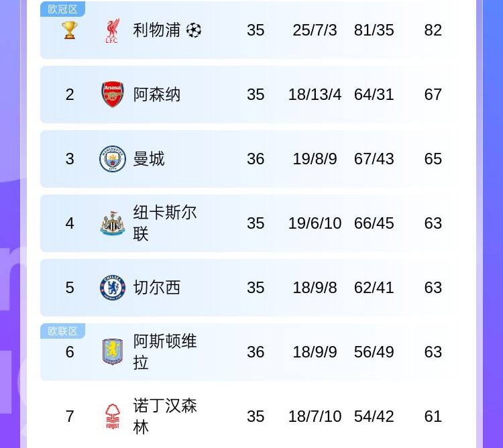Click the Manchester City club crest
Viewport: 503px width, 448px height.
point(112,159)
